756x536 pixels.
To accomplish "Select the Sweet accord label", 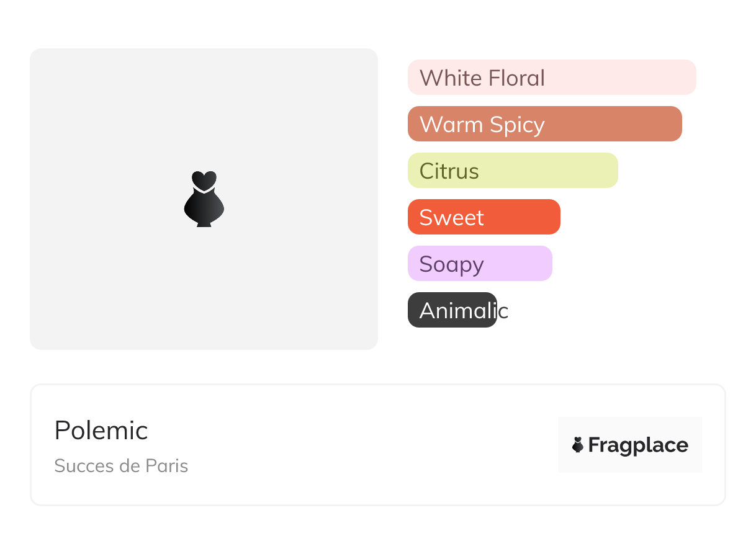I will (452, 218).
